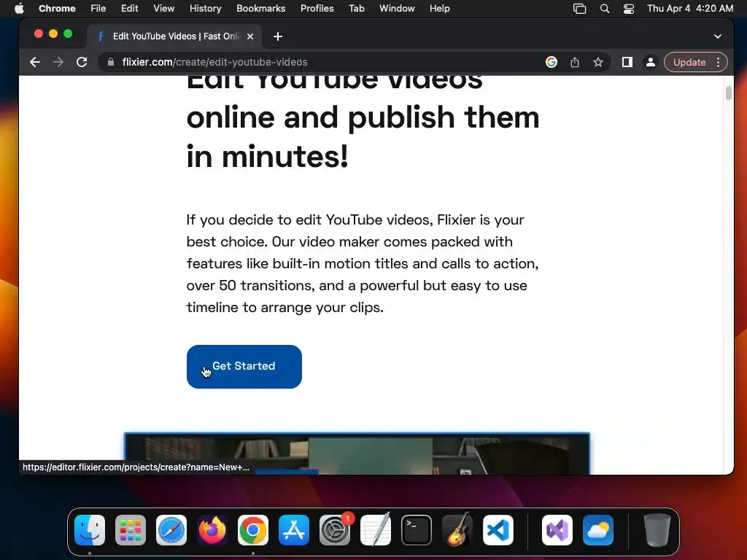
Task: Open the Tab menu
Action: [x=356, y=8]
